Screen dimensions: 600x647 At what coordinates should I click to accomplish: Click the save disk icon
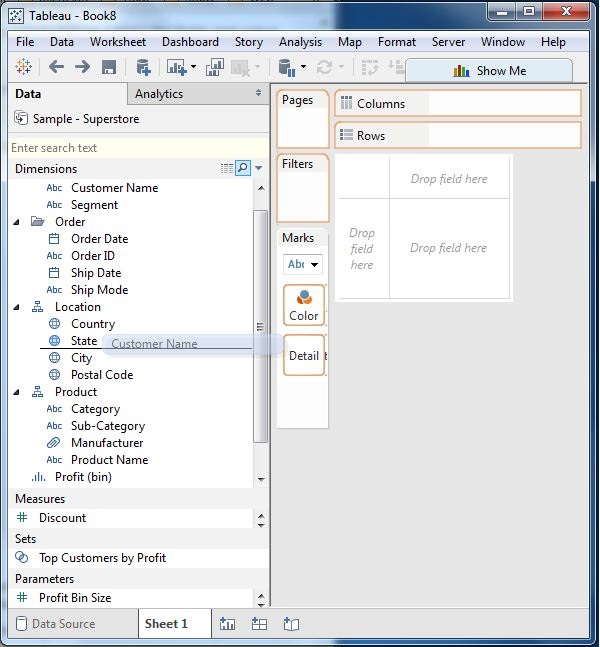[109, 67]
